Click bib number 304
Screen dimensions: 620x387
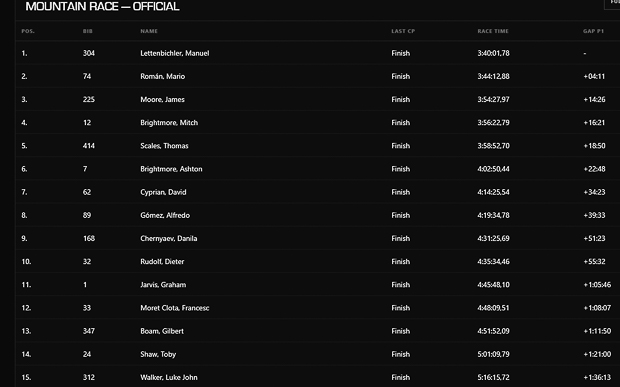coord(89,53)
